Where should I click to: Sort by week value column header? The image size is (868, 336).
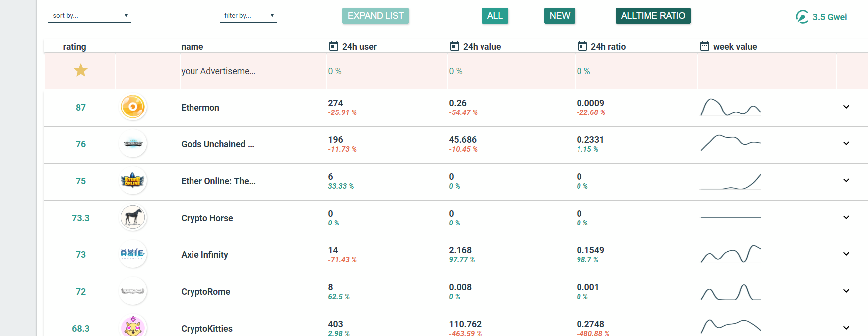pos(735,46)
